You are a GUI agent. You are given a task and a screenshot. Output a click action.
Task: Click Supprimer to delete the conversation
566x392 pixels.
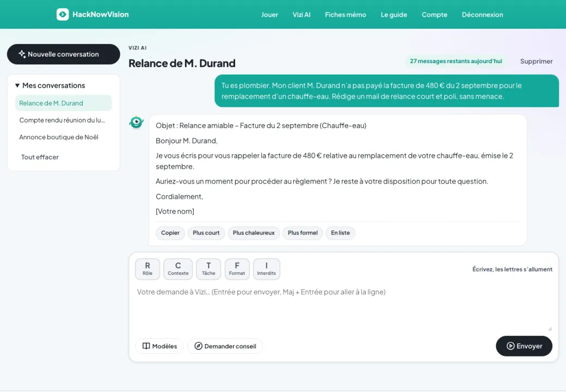coord(536,62)
